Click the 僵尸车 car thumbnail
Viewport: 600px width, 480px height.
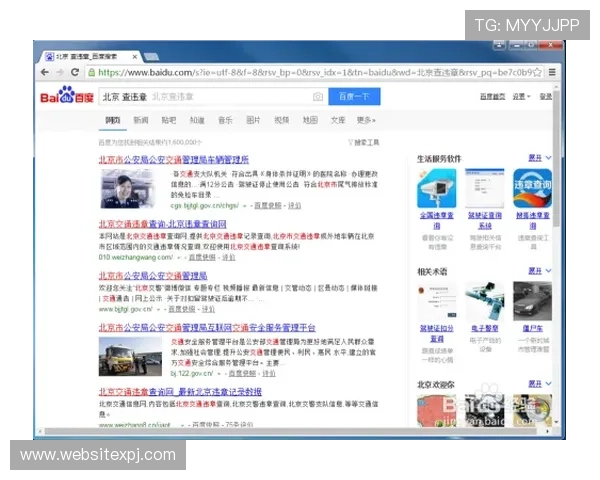(533, 301)
